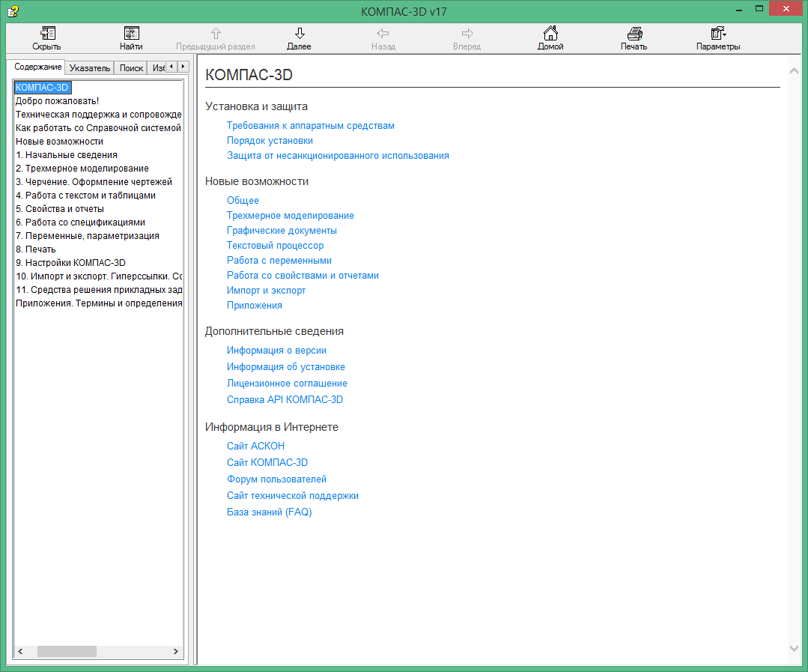Select Как работать со Справочной системой
Viewport: 808px width, 672px height.
tap(98, 128)
